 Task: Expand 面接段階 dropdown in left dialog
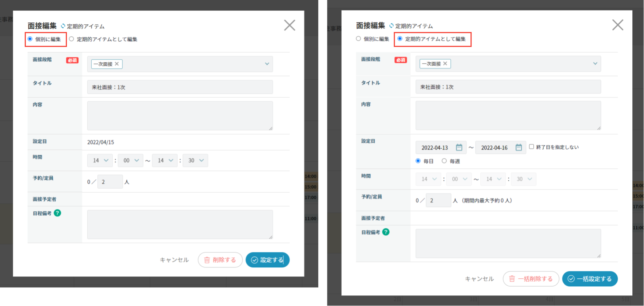tap(267, 64)
